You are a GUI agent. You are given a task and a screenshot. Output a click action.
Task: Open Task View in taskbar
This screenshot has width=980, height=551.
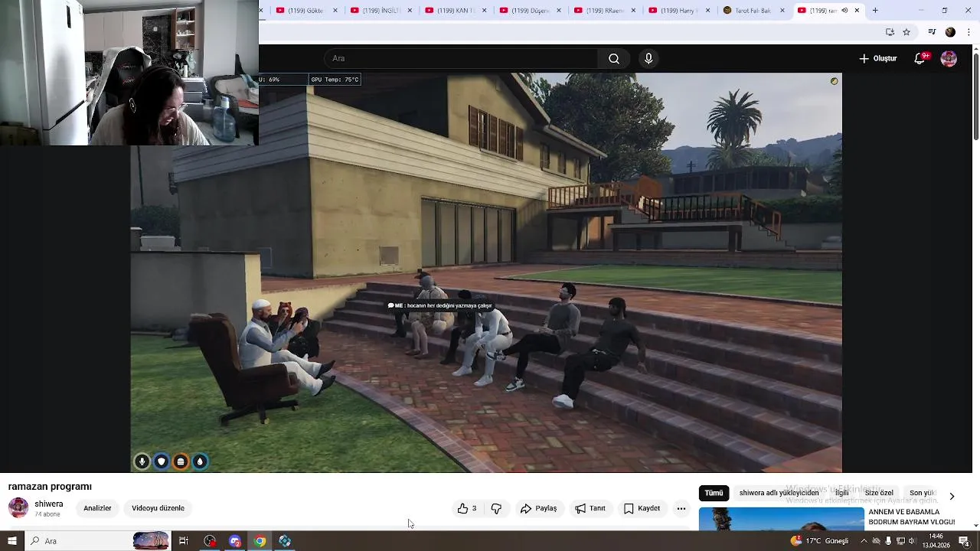tap(184, 541)
